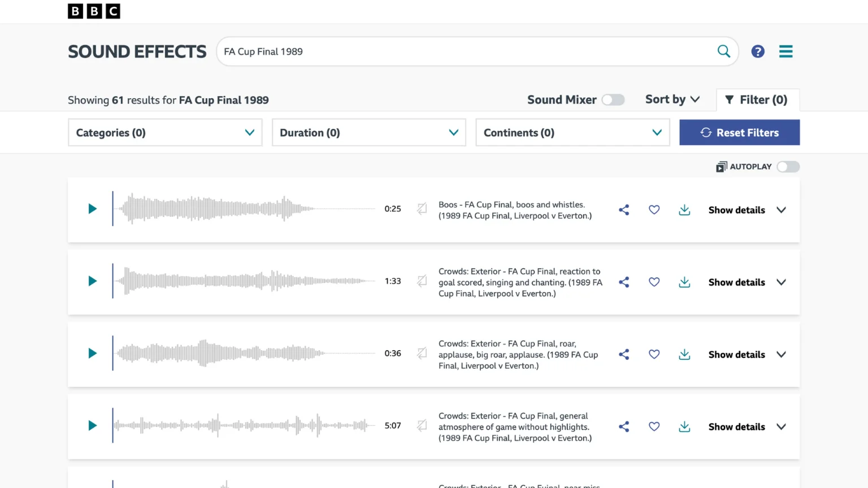
Task: Expand the Continents dropdown
Action: [x=572, y=133]
